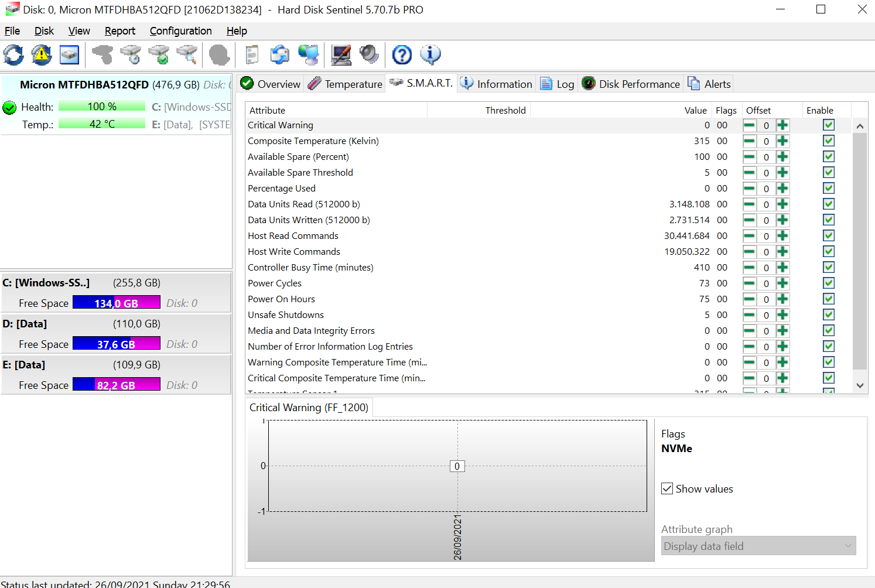Switch to the Disk Performance tab

631,84
